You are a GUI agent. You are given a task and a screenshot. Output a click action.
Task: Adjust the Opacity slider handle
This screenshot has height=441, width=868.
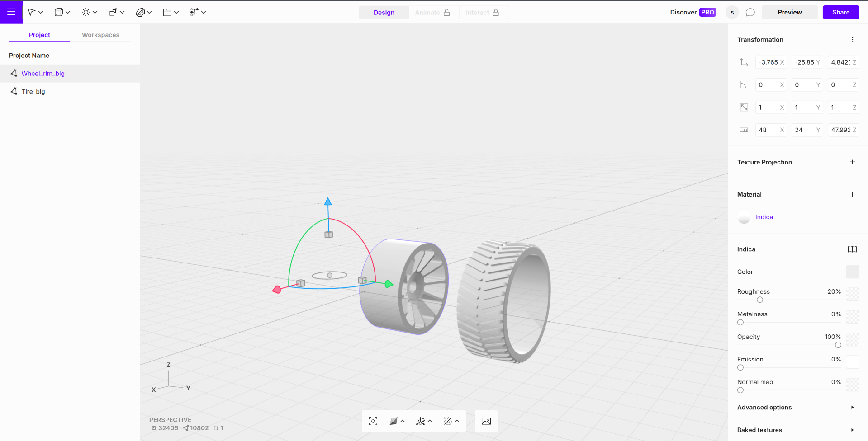[838, 345]
